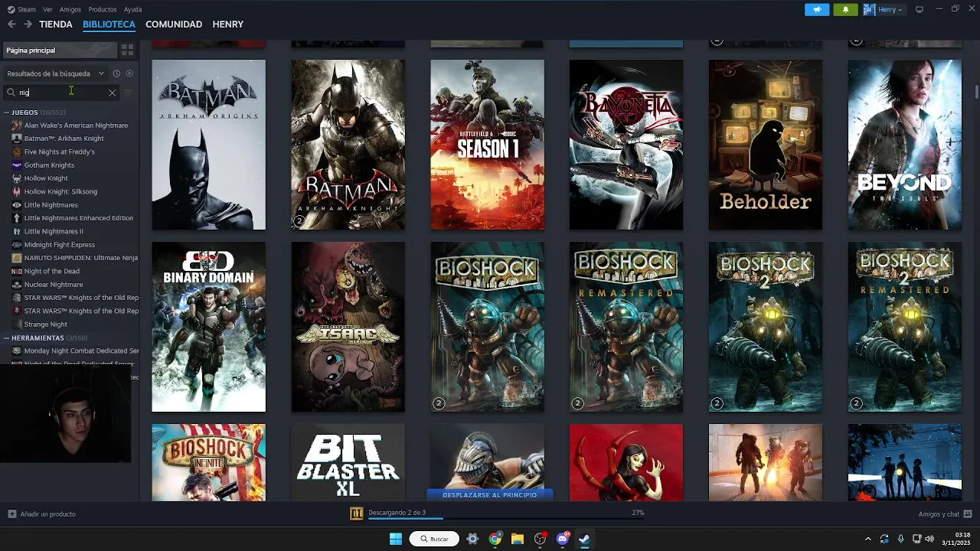Click Desplazarse al principio button
Screen dimensions: 980x551
click(489, 495)
